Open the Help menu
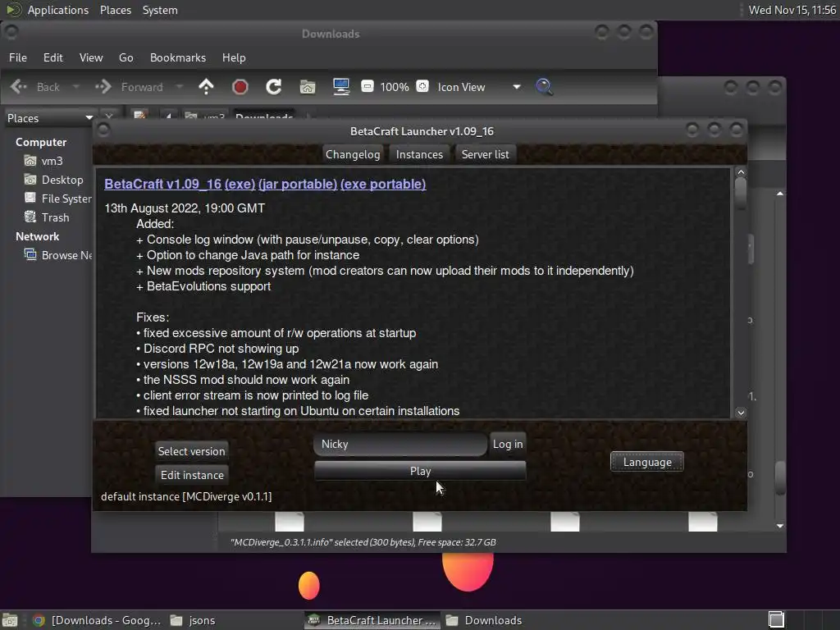This screenshot has width=840, height=630. (234, 57)
